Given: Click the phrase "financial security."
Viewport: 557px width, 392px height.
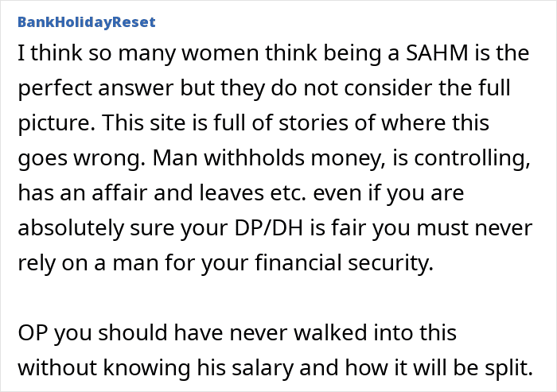Looking at the screenshot, I should coord(345,263).
